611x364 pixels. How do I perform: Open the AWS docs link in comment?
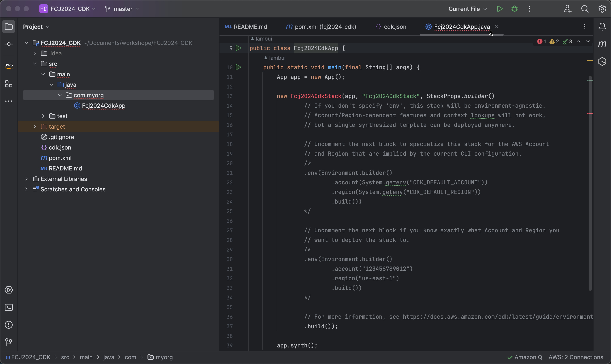[x=498, y=317]
